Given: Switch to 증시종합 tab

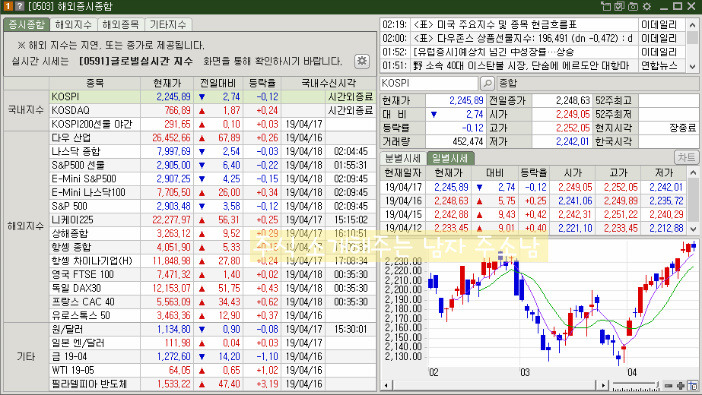Looking at the screenshot, I should (26, 25).
